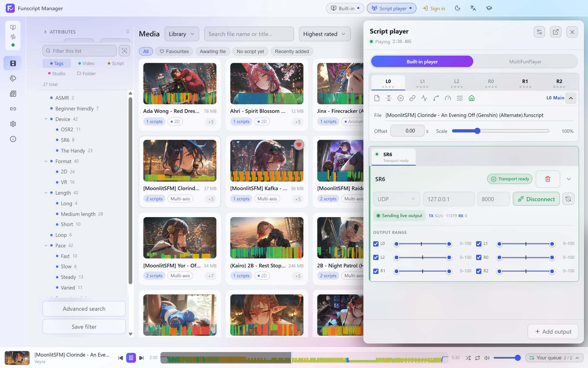Screen dimensions: 588x368
Task: Click the speed gauge icon in L0 toolbar
Action: point(448,98)
